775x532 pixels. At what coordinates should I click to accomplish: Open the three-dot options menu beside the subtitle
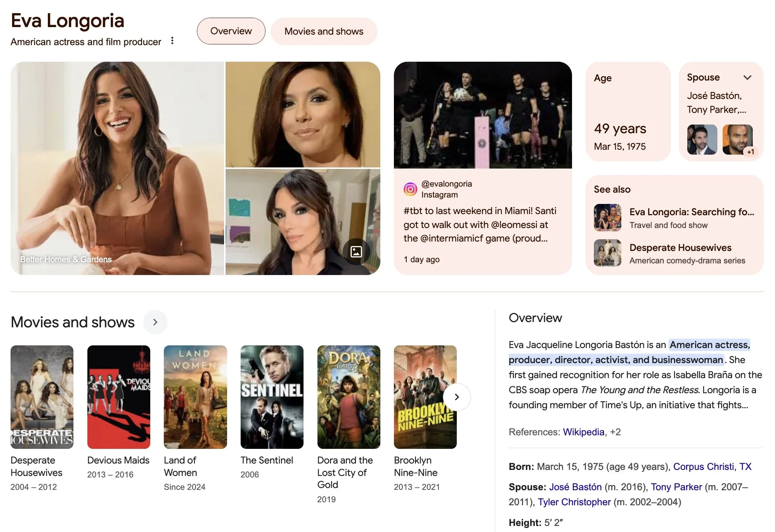172,41
